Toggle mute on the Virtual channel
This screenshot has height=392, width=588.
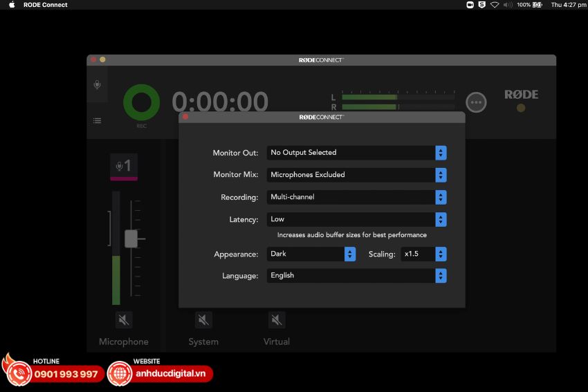(x=277, y=319)
